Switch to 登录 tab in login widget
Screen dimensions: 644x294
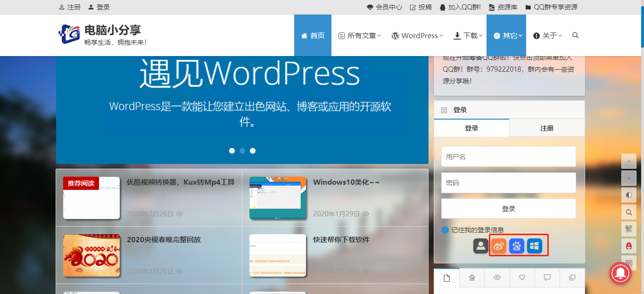coord(471,128)
